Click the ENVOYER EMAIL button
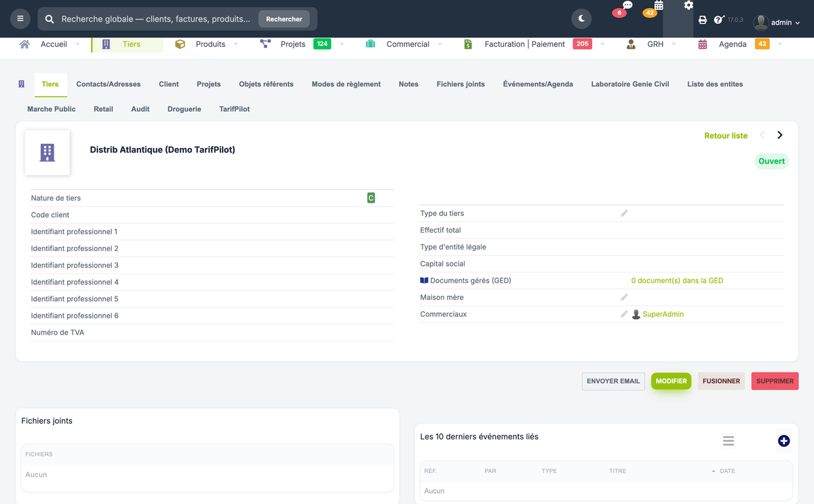The height and width of the screenshot is (504, 814). pos(613,381)
